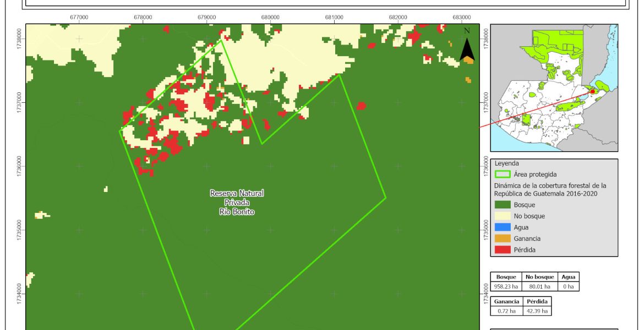Click the Reserva Natural Privada Río Bonito label
The image size is (644, 330).
236,202
